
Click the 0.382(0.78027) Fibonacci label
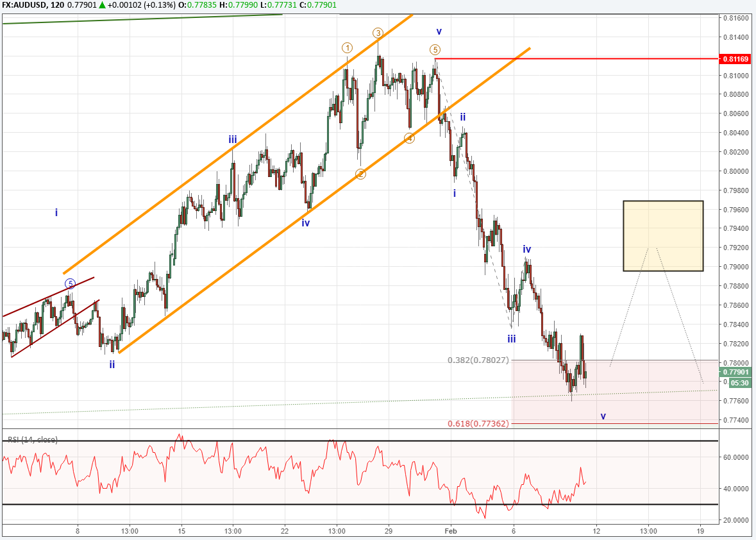478,360
